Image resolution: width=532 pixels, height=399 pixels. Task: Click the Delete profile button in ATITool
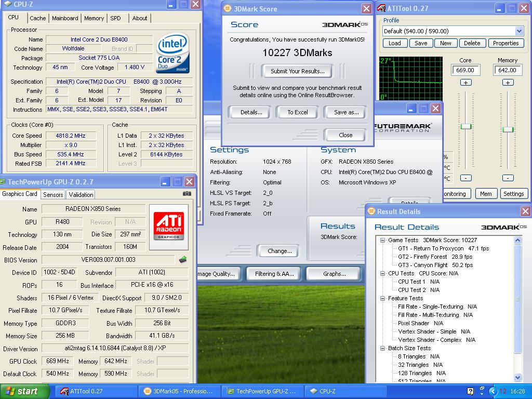(x=472, y=43)
